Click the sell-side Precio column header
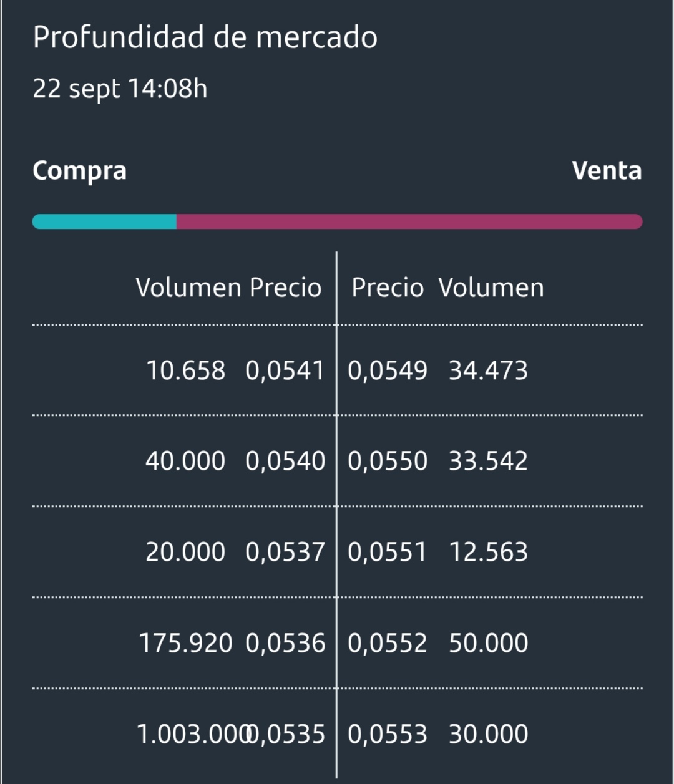This screenshot has width=674, height=784. pos(388,288)
